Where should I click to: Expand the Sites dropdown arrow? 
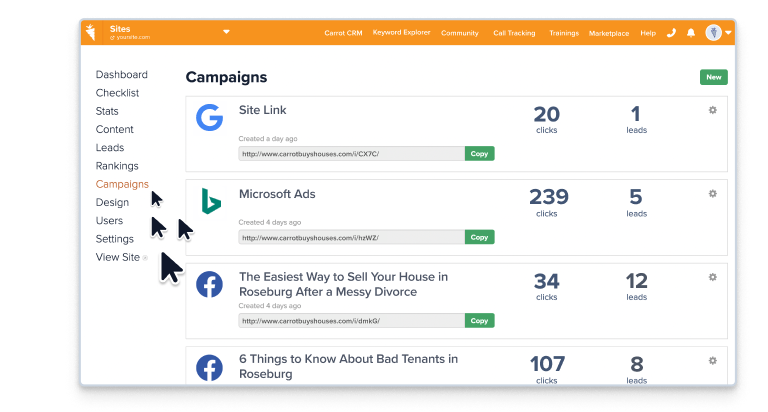pos(226,32)
